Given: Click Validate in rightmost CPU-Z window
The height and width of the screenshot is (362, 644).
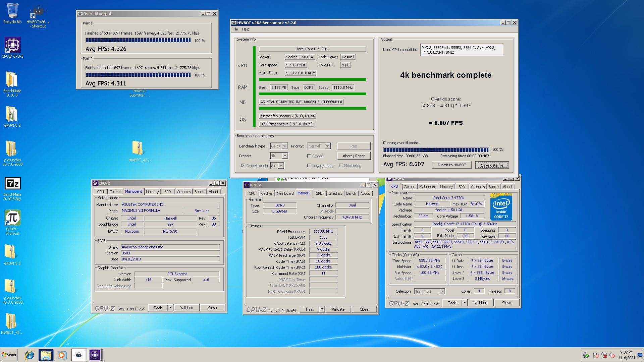Looking at the screenshot, I should pos(481,303).
